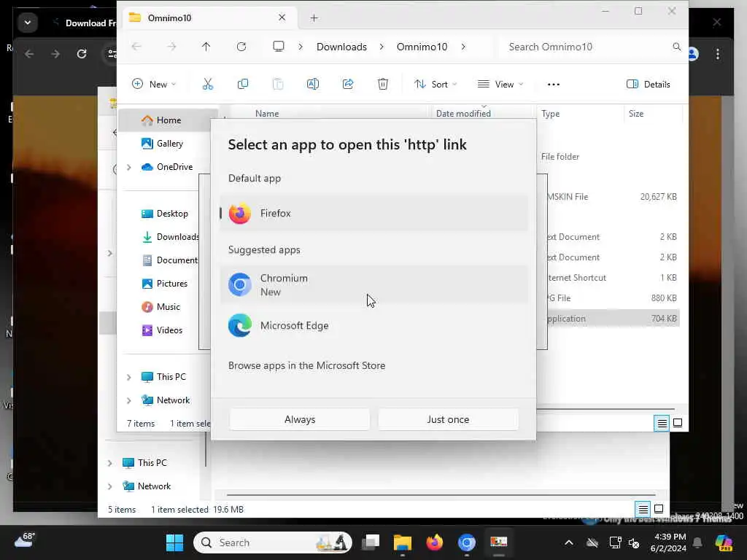Viewport: 747px width, 560px height.
Task: Click the Share icon in Explorer toolbar
Action: (x=348, y=85)
